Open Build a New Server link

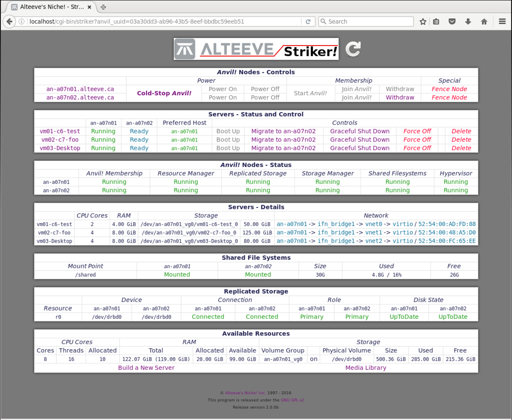146,368
